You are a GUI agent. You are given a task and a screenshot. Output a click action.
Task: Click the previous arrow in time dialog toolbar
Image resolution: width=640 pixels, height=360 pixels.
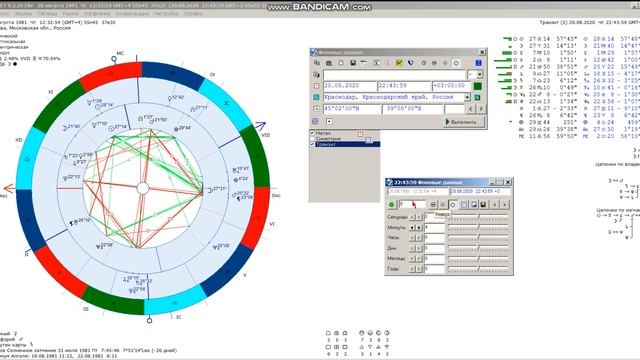(x=495, y=204)
